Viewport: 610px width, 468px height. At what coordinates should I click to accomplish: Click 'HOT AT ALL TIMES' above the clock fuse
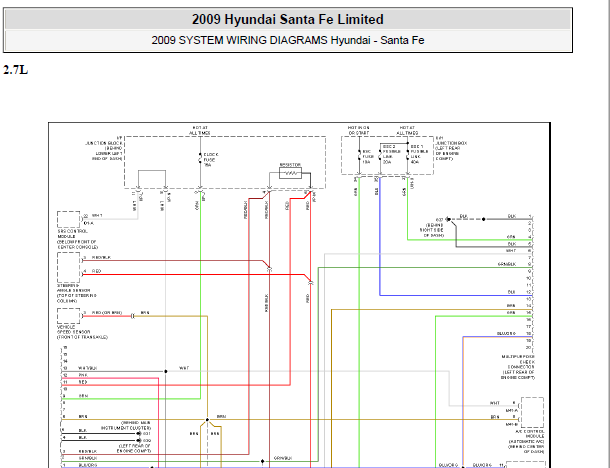point(200,130)
